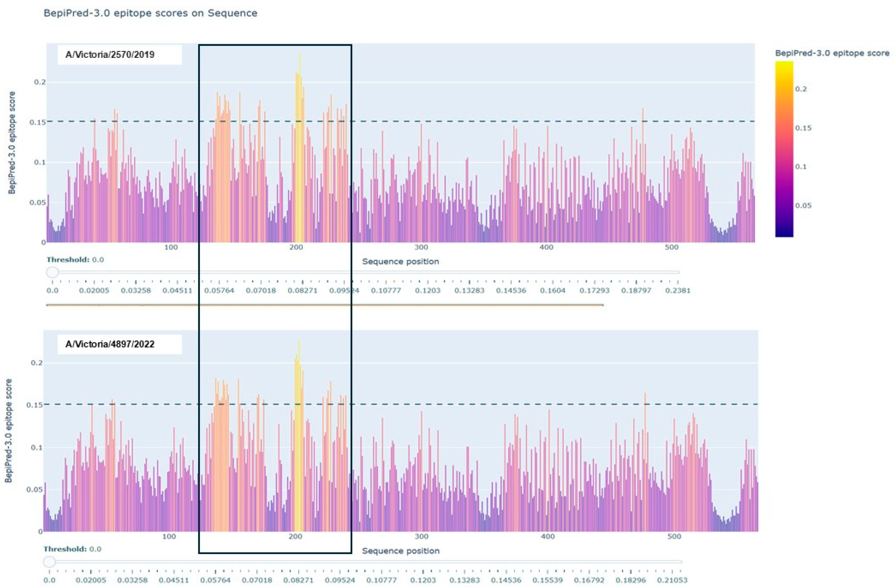Click the 0.15539 slider tick mark
This screenshot has height=588, width=894.
pyautogui.click(x=547, y=571)
